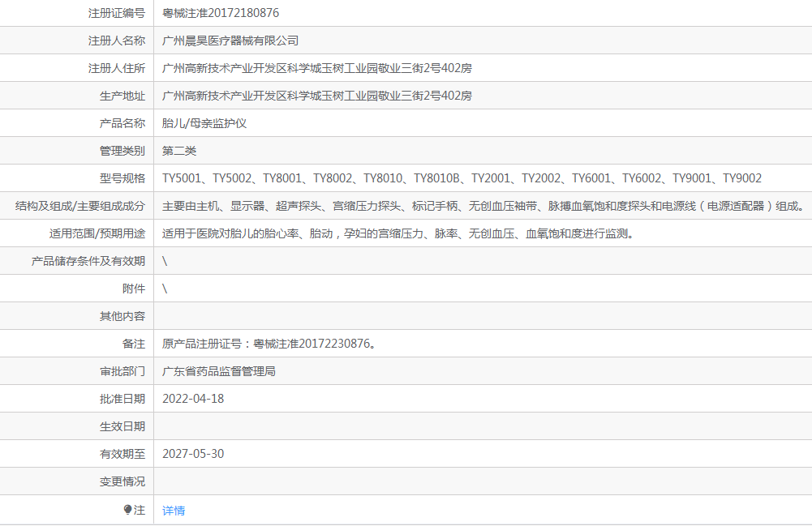
Task: Click company name 广州晨昊医疗器械有限公司
Action: coord(230,41)
